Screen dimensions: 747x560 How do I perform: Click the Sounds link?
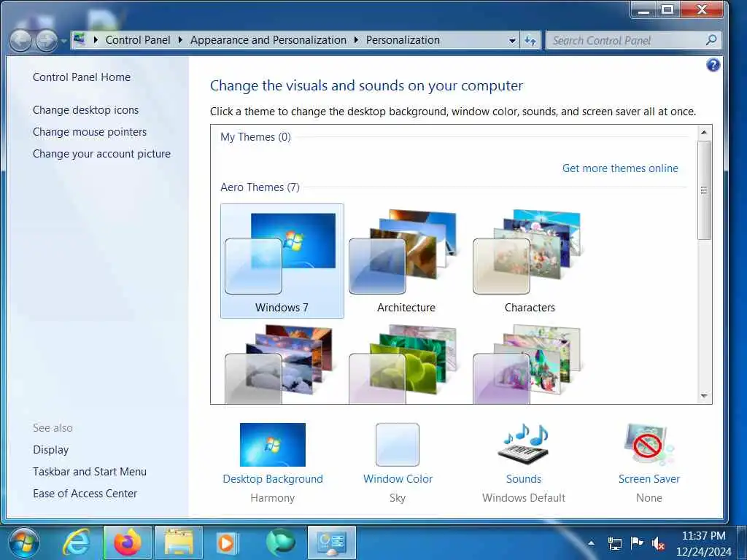click(x=524, y=479)
